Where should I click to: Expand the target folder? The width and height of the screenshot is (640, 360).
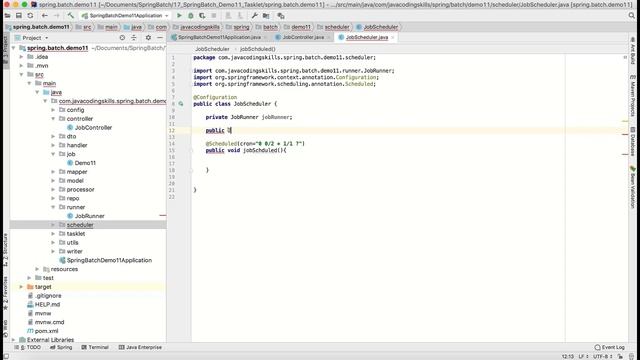[21, 287]
